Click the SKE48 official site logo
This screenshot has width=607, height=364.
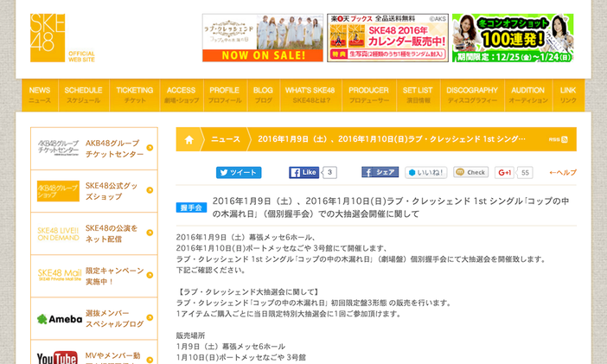click(x=62, y=38)
